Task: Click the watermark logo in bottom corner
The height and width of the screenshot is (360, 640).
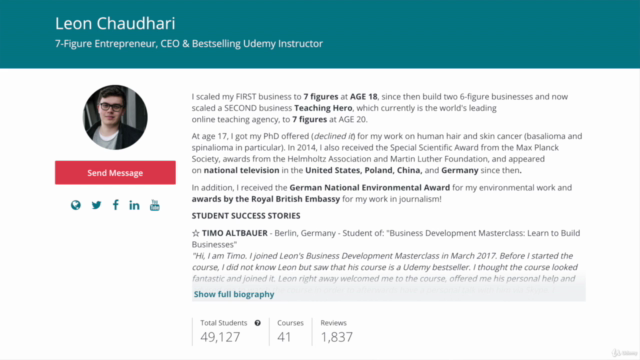Action: point(624,353)
